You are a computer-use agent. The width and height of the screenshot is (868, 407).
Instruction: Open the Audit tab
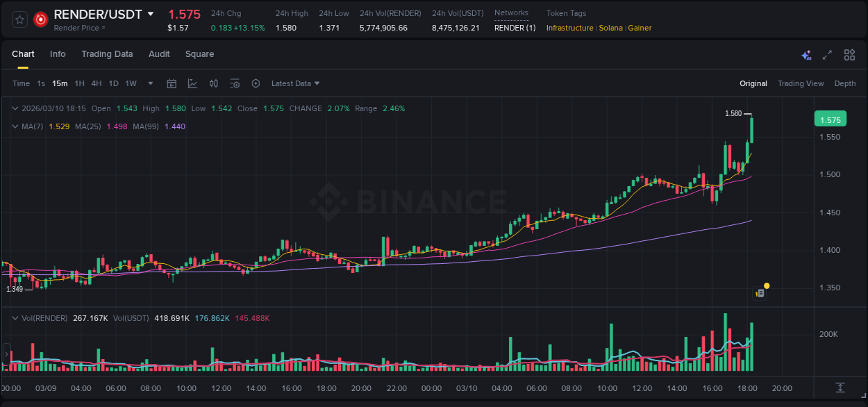click(159, 53)
